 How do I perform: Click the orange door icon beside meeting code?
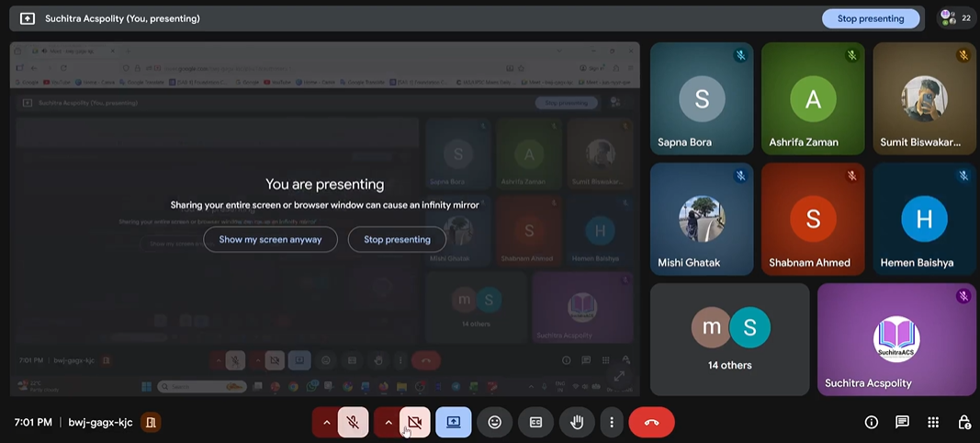coord(151,423)
